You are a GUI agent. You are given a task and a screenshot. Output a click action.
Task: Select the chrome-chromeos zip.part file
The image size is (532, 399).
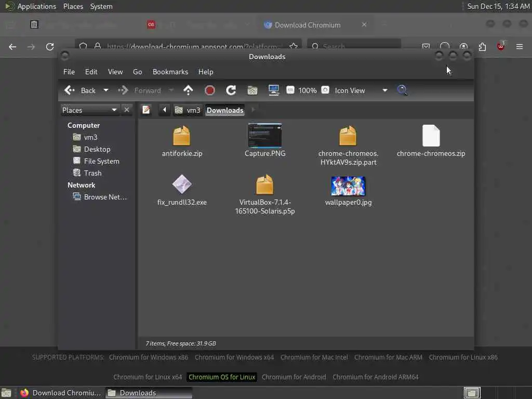tap(348, 145)
